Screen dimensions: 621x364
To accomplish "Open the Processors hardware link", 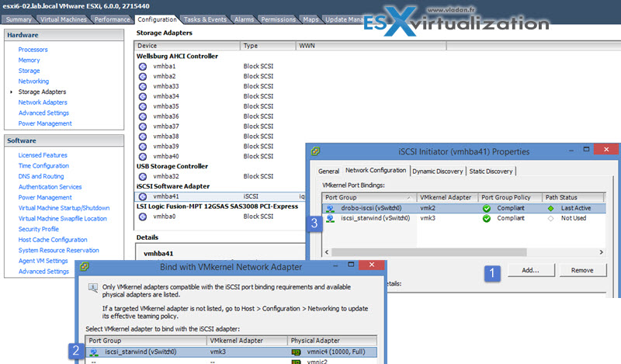I will click(x=33, y=50).
